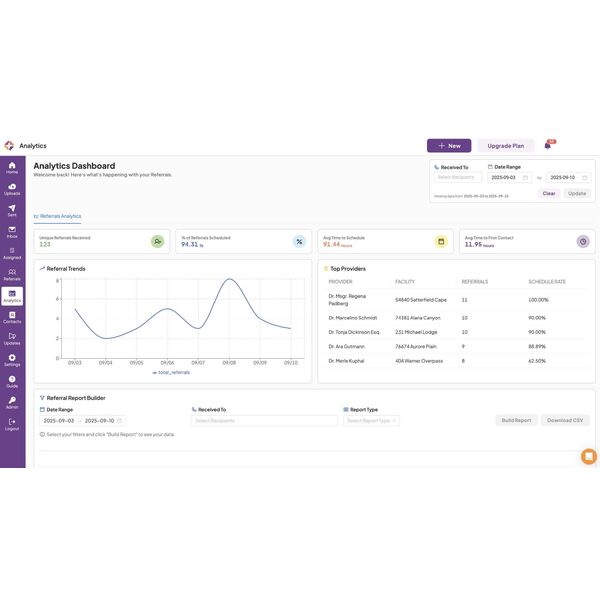Click Logout in the sidebar
Screen dimensions: 600x600
click(x=12, y=424)
